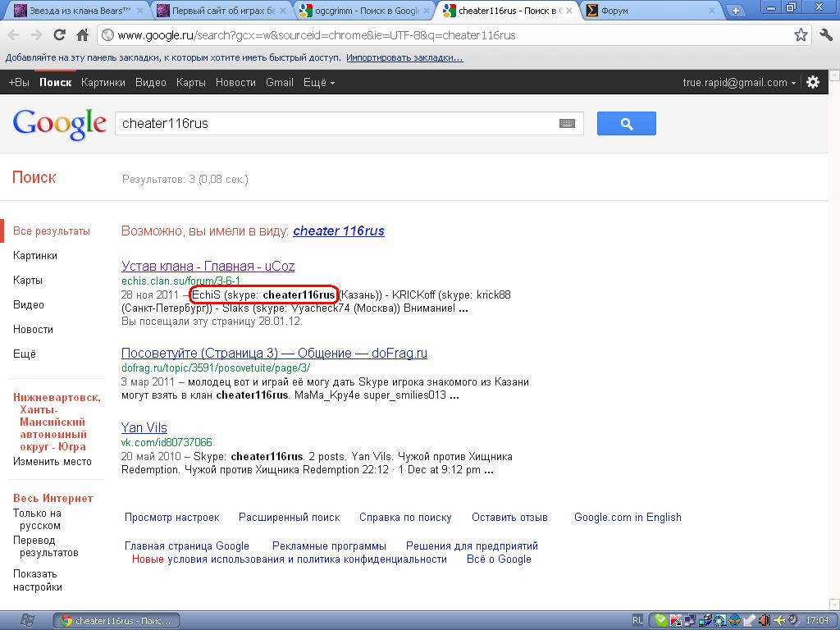840x630 pixels.
Task: Click 'Всё о Google' footer link
Action: [499, 559]
